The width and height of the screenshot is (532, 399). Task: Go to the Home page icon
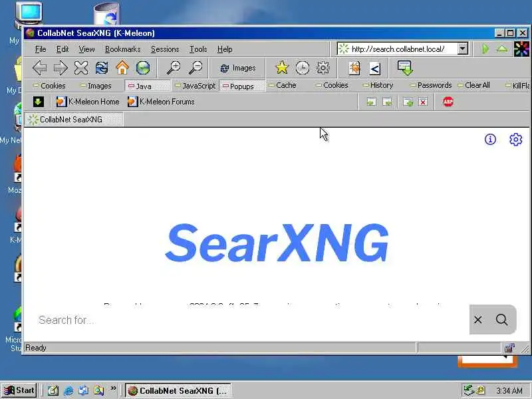(x=122, y=68)
